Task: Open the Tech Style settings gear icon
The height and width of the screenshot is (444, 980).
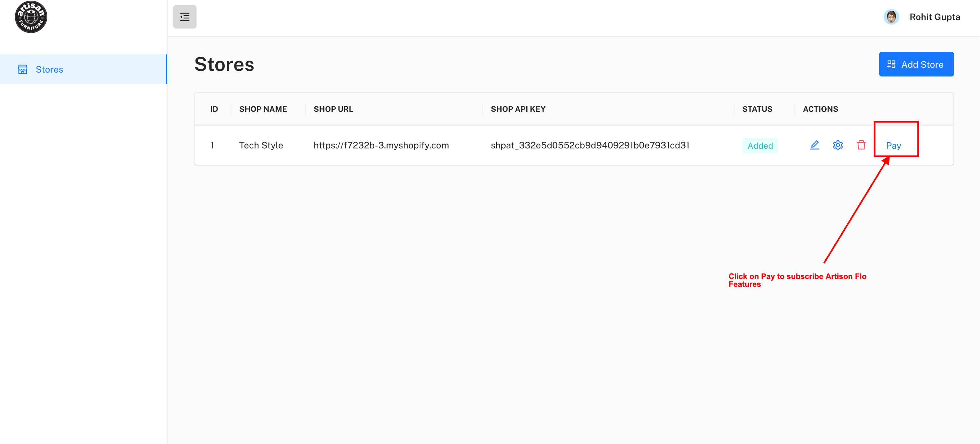Action: (x=837, y=145)
